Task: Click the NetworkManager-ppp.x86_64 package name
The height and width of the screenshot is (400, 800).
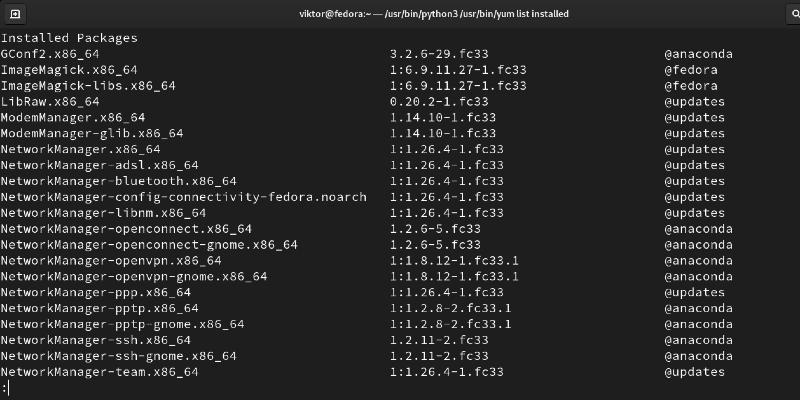Action: [x=95, y=292]
